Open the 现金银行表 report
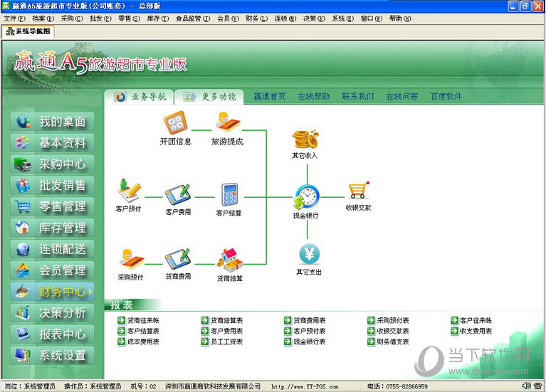 point(305,341)
